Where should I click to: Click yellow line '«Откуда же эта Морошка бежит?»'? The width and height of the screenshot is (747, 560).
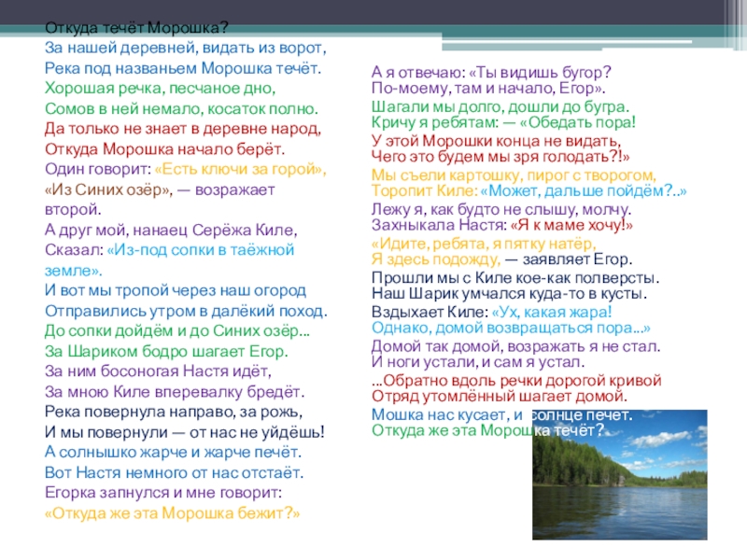173,513
